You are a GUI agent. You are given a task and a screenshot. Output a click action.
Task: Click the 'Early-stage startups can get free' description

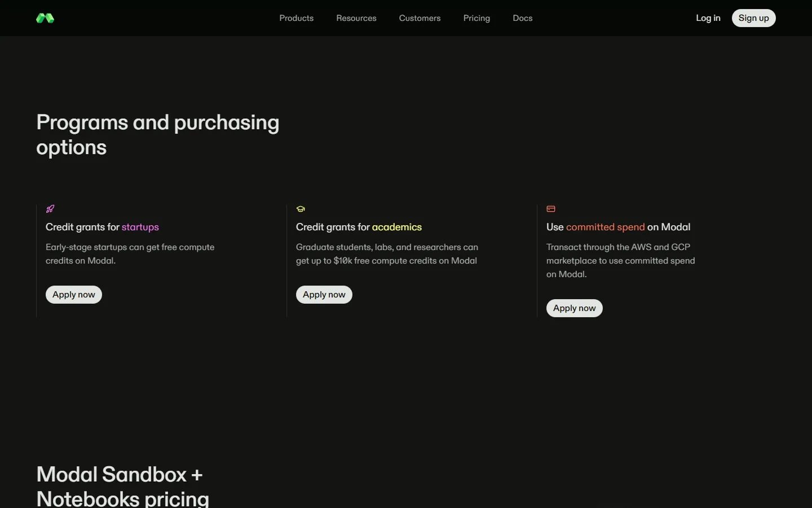click(130, 254)
